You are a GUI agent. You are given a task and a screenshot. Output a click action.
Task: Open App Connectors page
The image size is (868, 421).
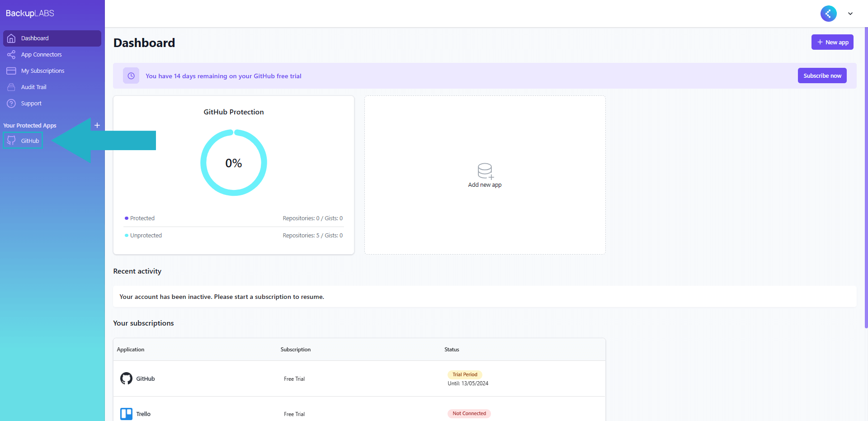52,55
